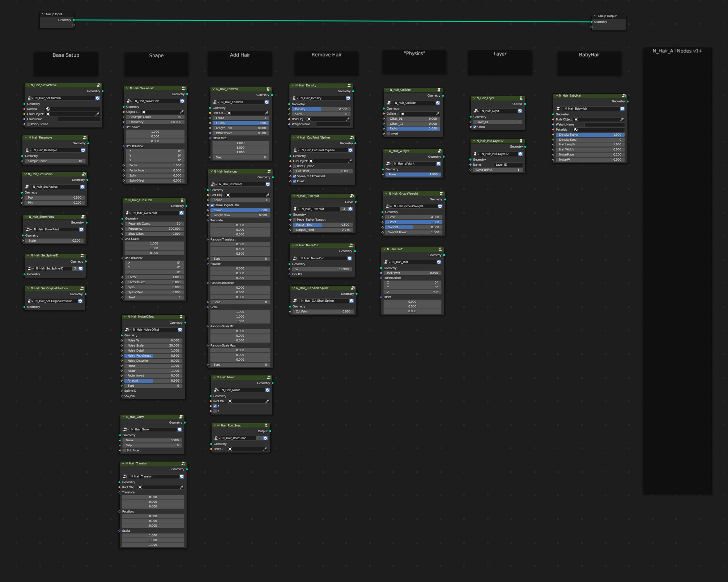Select the Base Setup frame label
This screenshot has width=728, height=582.
pyautogui.click(x=66, y=55)
